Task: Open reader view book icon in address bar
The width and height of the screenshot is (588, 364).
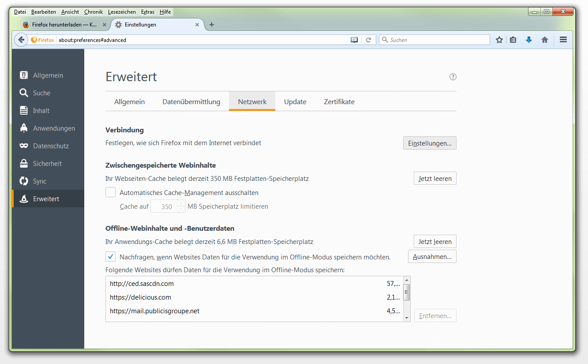Action: pyautogui.click(x=354, y=40)
